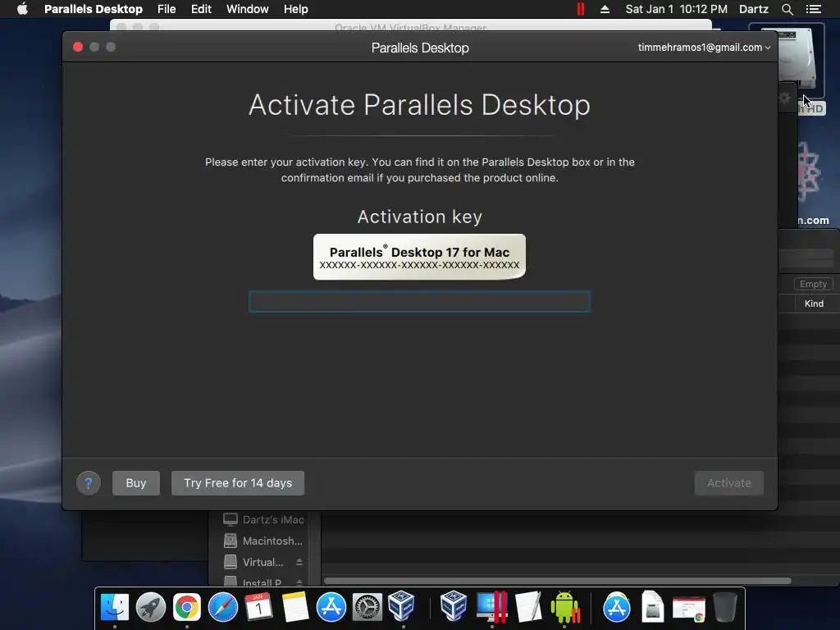Open Safari from the Dock

223,607
